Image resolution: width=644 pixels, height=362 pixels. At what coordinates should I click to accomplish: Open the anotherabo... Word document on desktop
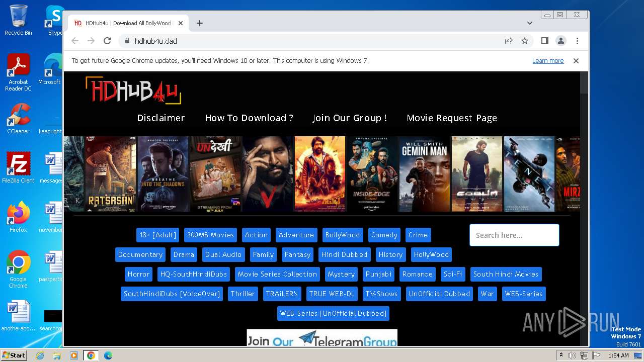[18, 316]
